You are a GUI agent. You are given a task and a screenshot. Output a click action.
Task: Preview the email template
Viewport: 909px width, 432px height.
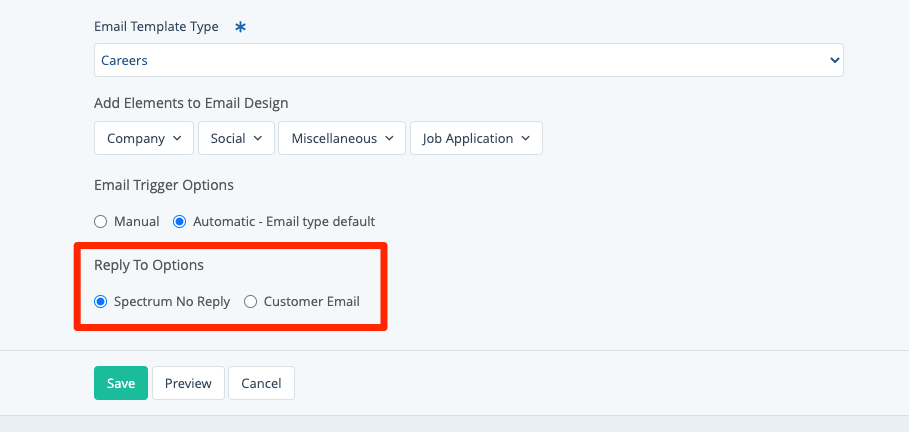pyautogui.click(x=188, y=383)
